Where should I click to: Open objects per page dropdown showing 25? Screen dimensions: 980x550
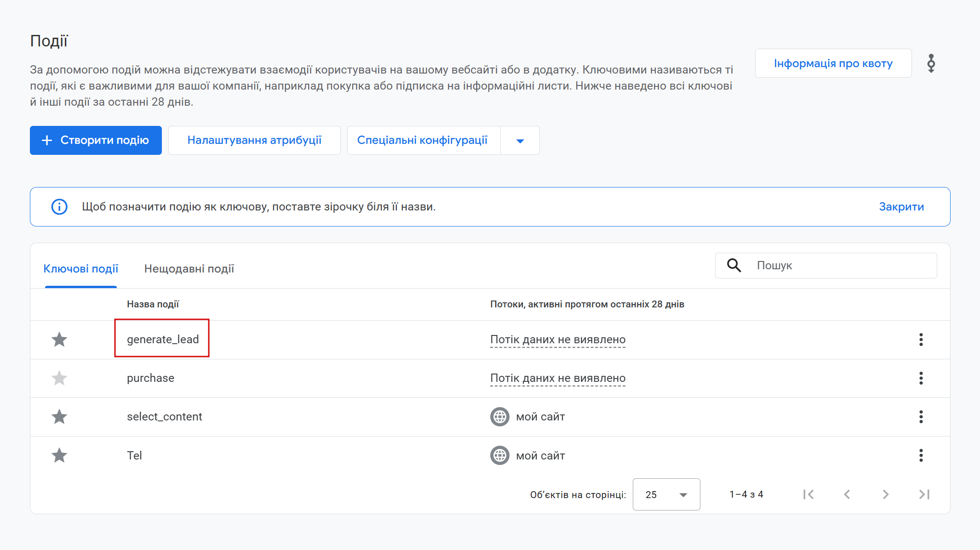coord(666,494)
